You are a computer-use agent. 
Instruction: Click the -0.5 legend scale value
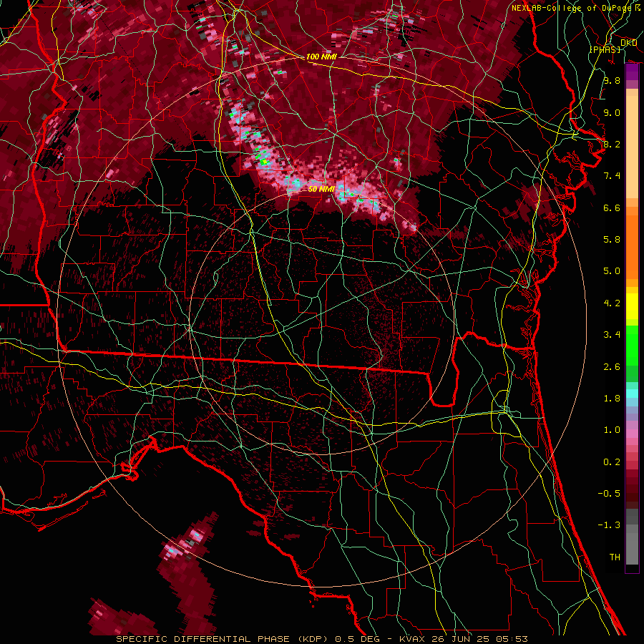(609, 494)
